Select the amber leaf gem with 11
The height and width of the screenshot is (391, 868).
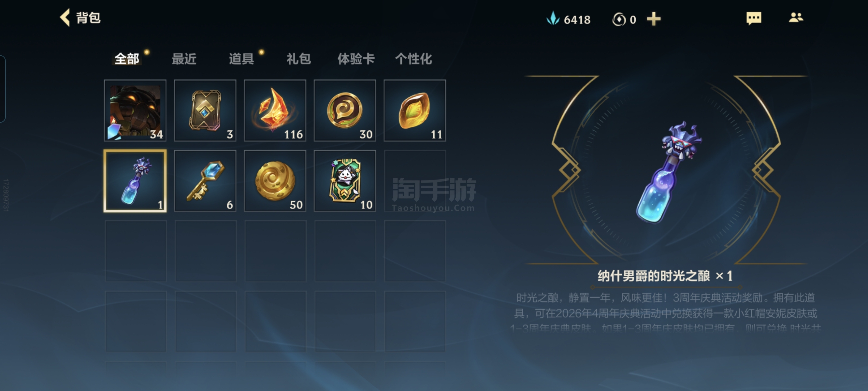point(415,110)
